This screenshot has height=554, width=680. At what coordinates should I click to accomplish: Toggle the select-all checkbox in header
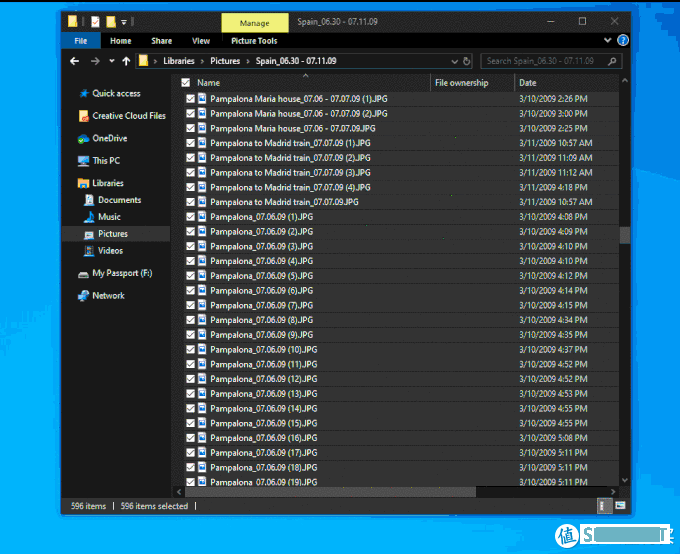(185, 83)
